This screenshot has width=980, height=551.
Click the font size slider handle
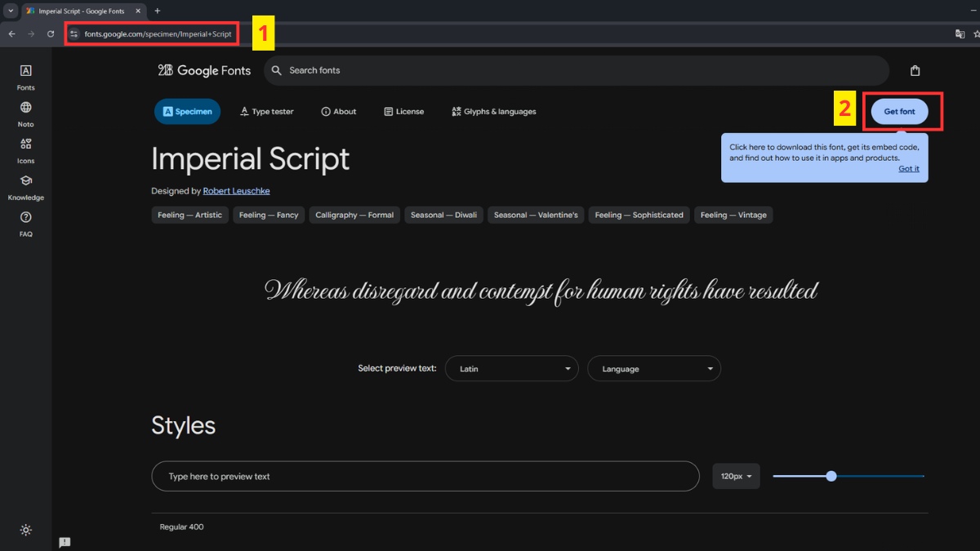[831, 476]
